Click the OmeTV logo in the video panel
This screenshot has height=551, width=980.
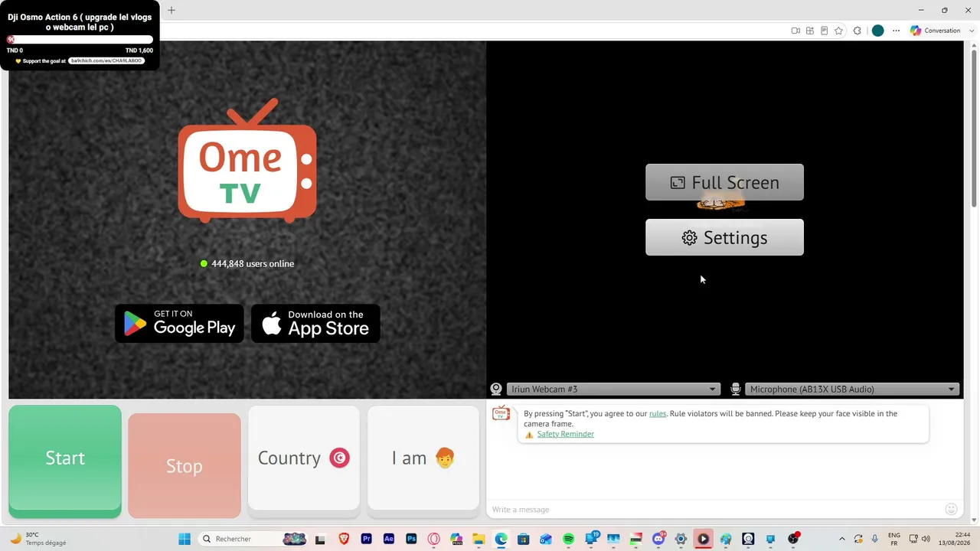point(247,161)
